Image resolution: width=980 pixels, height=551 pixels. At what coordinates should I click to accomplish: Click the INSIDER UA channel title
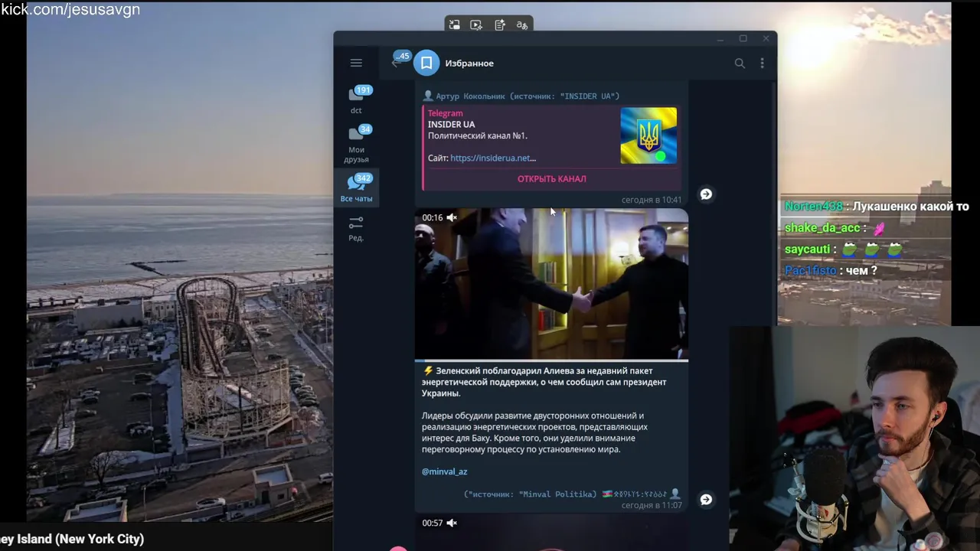click(451, 124)
